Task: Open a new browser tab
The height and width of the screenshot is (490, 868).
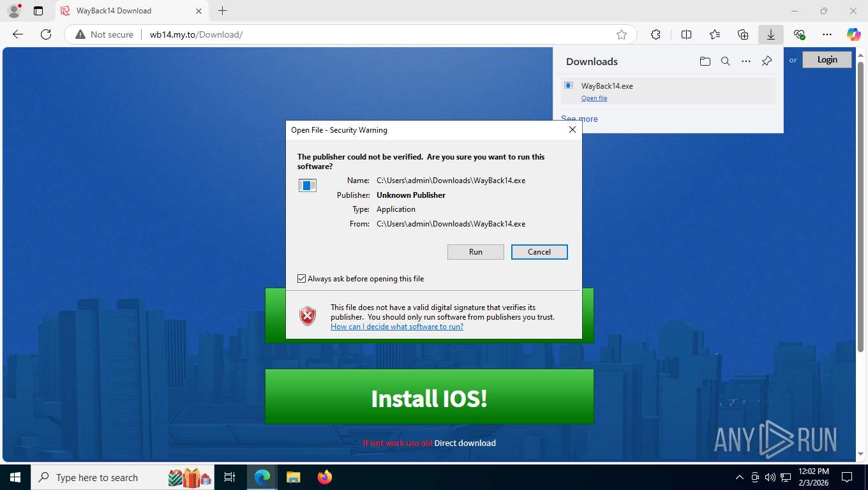Action: pyautogui.click(x=222, y=11)
